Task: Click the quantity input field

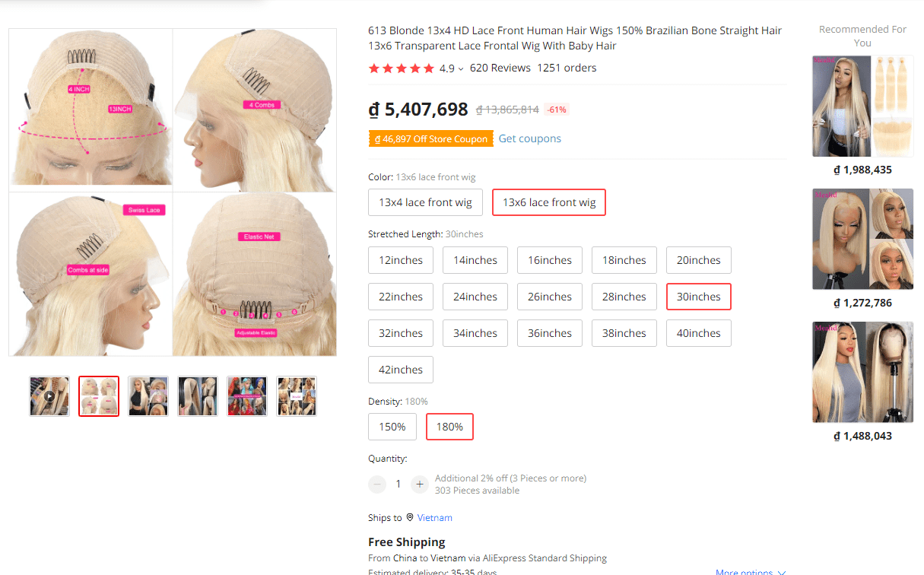Action: (x=398, y=484)
